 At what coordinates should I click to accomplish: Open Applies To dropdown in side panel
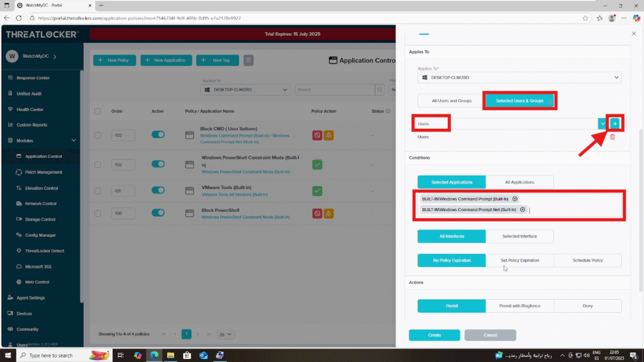tap(519, 77)
